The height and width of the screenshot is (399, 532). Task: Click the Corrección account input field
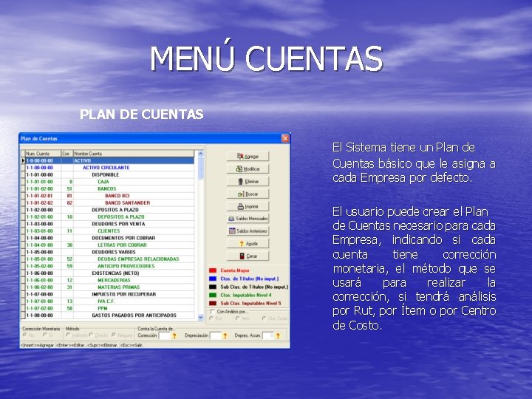coord(164,336)
